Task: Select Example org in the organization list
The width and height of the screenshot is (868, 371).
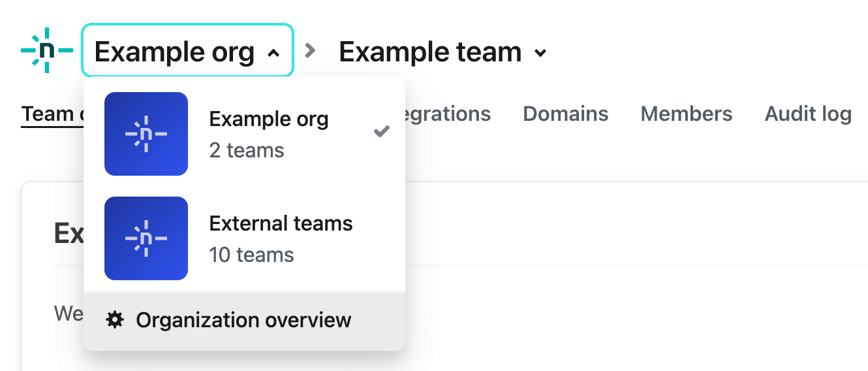Action: coord(269,120)
